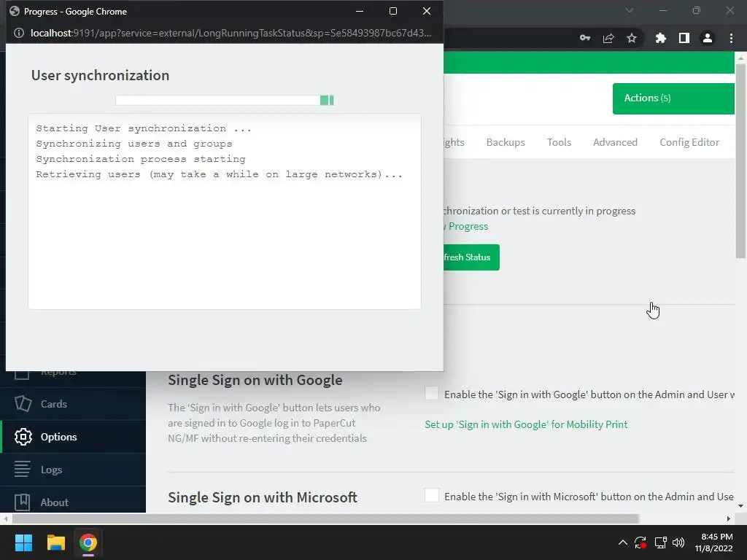This screenshot has height=560, width=747.
Task: Open 'Set up Sign in with Google' link
Action: click(x=526, y=424)
